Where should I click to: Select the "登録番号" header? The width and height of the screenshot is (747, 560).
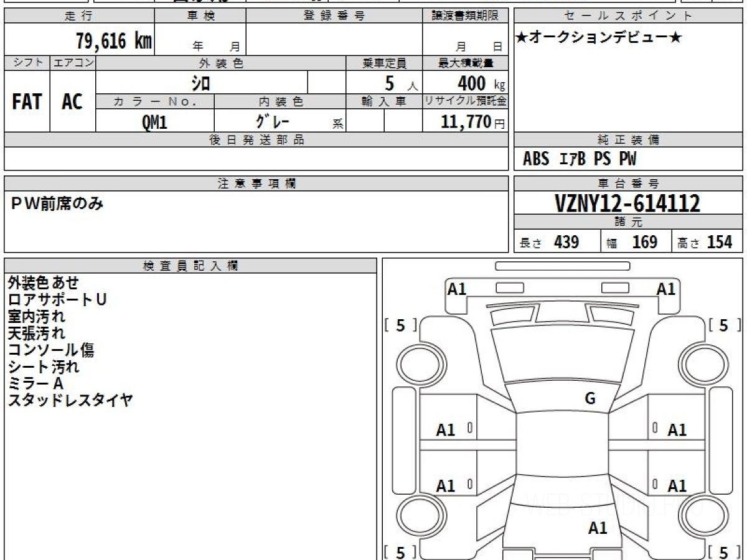[334, 16]
